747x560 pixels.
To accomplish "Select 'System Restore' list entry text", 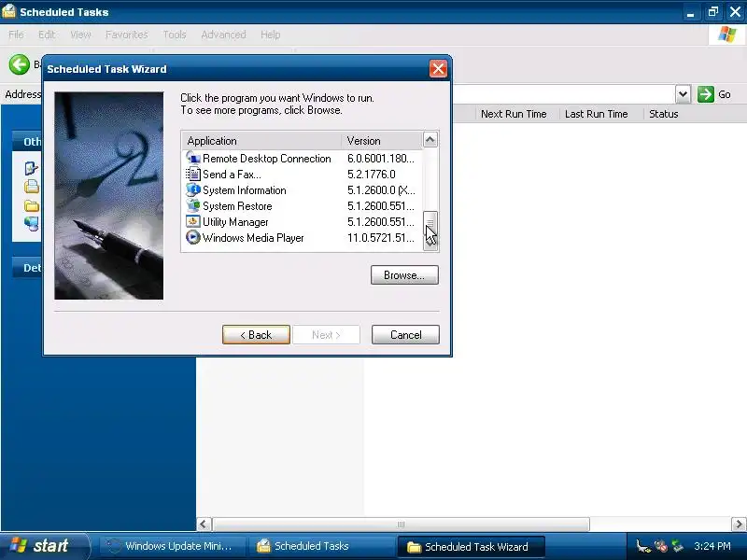I will tap(237, 205).
